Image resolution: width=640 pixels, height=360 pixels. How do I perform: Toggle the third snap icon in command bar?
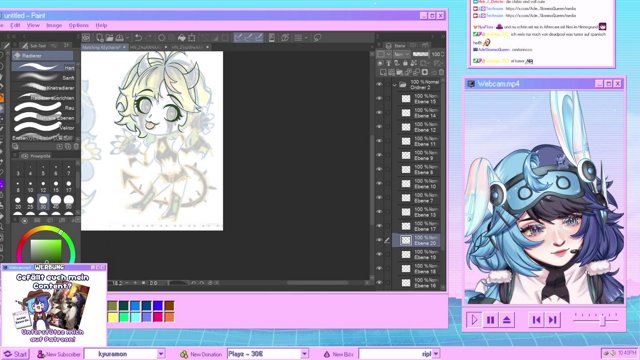point(258,38)
